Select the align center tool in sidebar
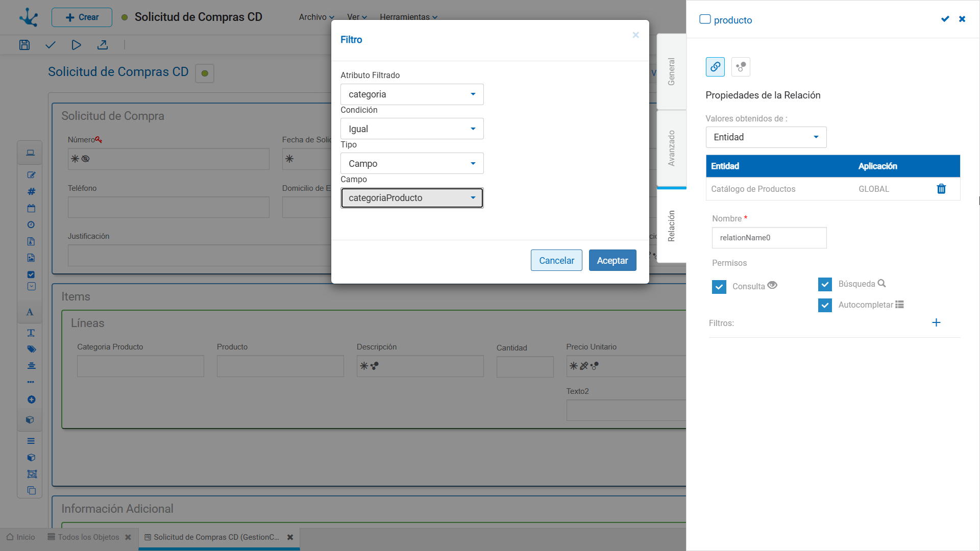Viewport: 980px width, 551px height. click(x=31, y=366)
